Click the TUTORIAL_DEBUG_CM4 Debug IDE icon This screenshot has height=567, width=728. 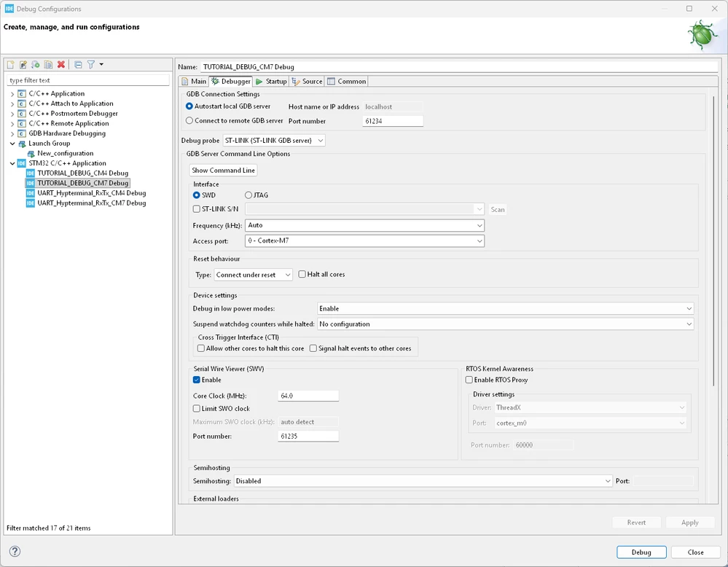pyautogui.click(x=31, y=173)
